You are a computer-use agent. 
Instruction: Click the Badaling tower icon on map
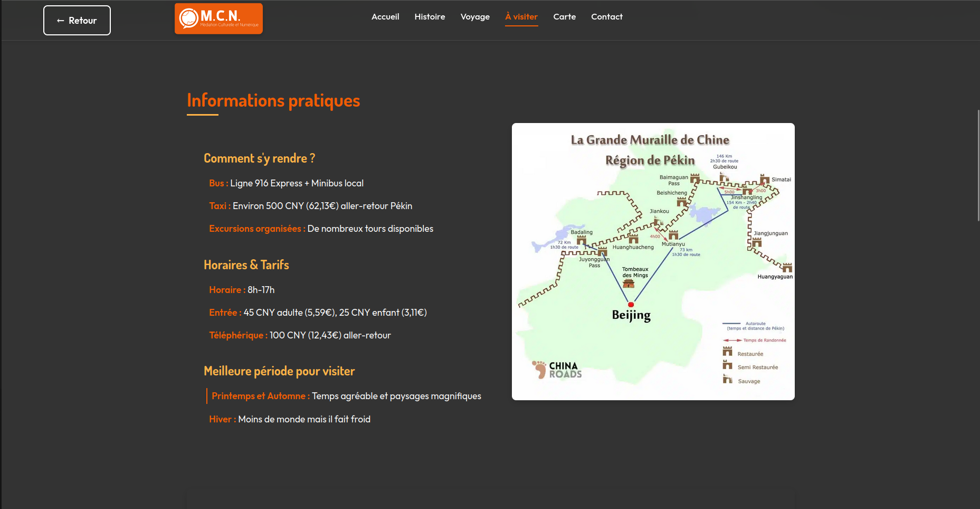581,240
